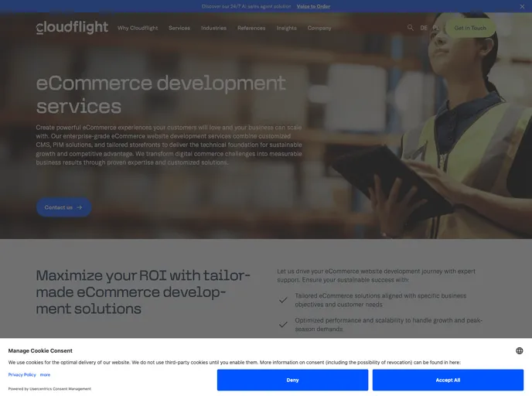Switch site language to DE
The image size is (532, 396).
point(424,28)
